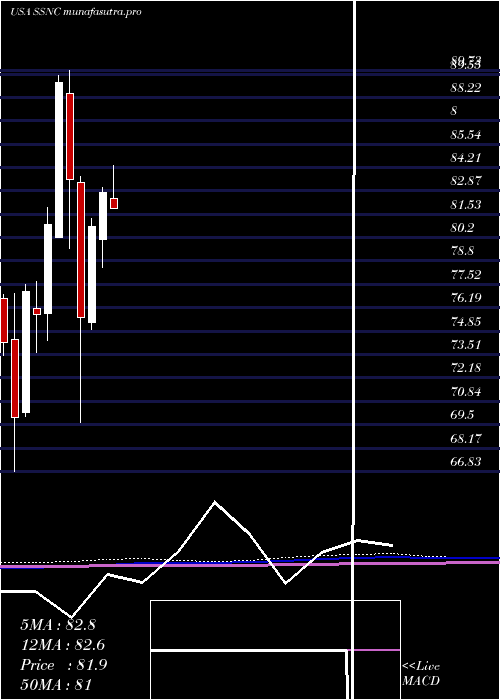Click the 5MA : 82.8 readout
The height and width of the screenshot is (700, 500).
(58, 625)
